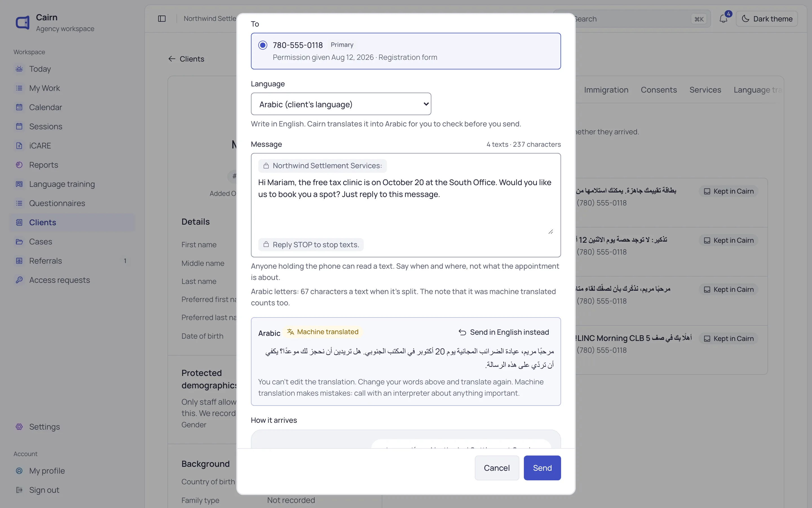Open Reports in the sidebar
This screenshot has width=812, height=508.
coord(72,165)
